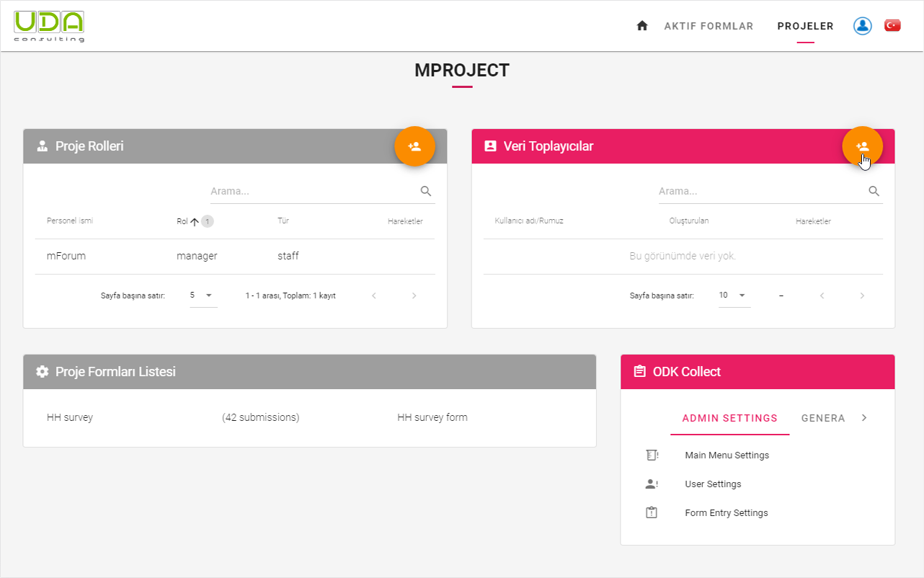Open User Settings
The image size is (924, 578).
coord(713,484)
